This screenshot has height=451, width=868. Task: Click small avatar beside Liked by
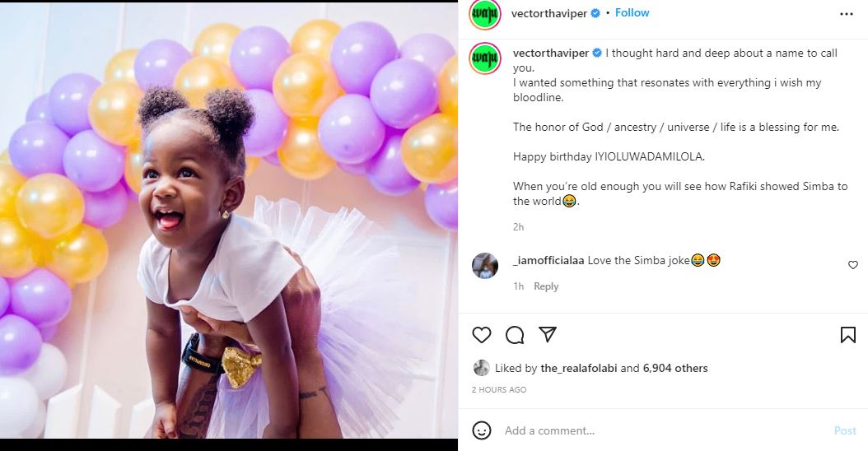pyautogui.click(x=481, y=368)
